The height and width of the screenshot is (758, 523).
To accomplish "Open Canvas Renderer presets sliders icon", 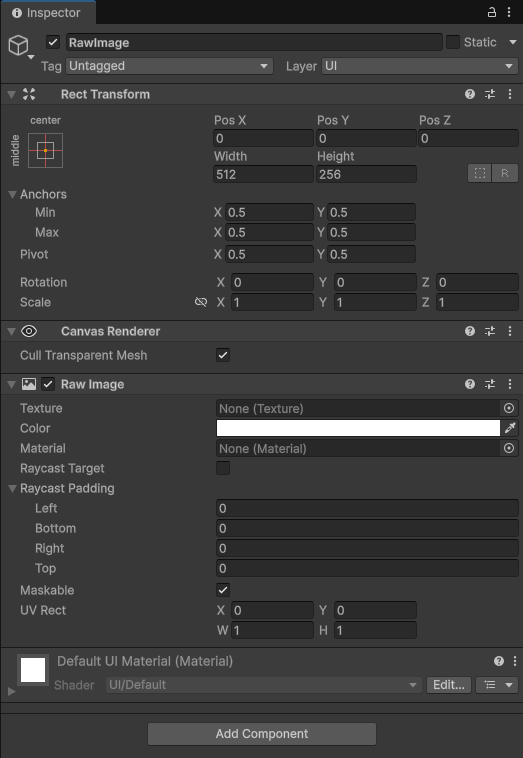I will [490, 331].
